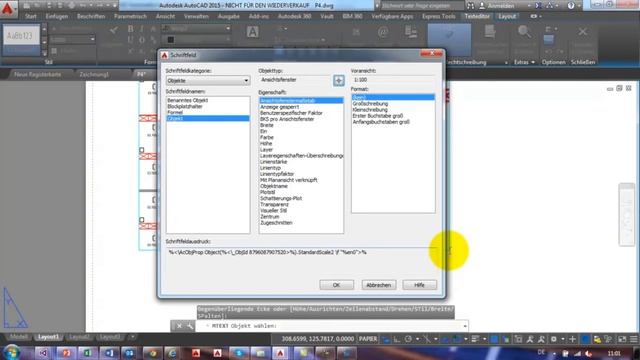The height and width of the screenshot is (360, 640).
Task: Select 'Schattierungs-Plot' property
Action: (281, 198)
